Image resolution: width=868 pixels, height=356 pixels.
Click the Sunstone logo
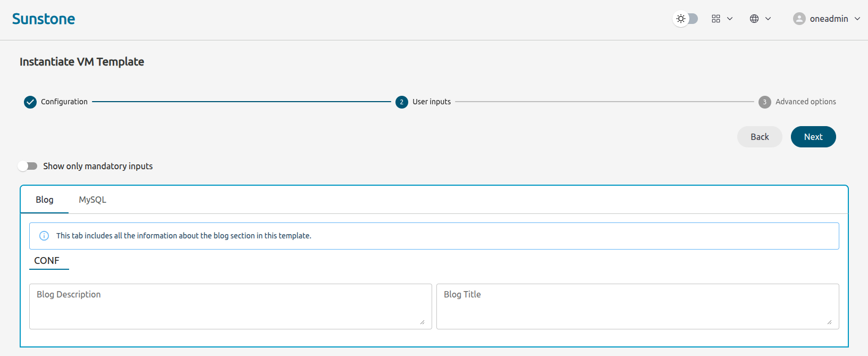click(x=44, y=19)
